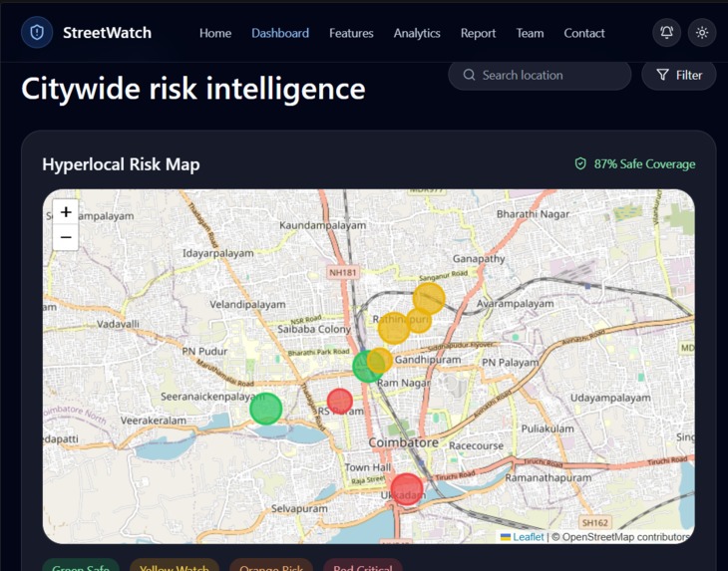The image size is (728, 571).
Task: Open notifications via the bell icon
Action: pos(667,33)
